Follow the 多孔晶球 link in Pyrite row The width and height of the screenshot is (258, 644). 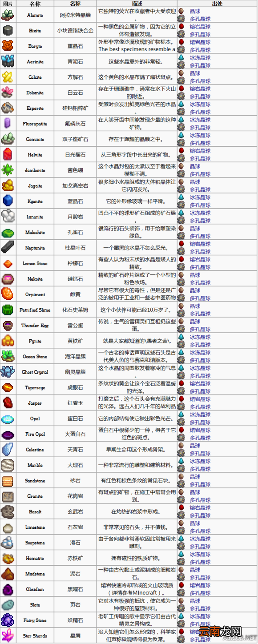pyautogui.click(x=200, y=345)
